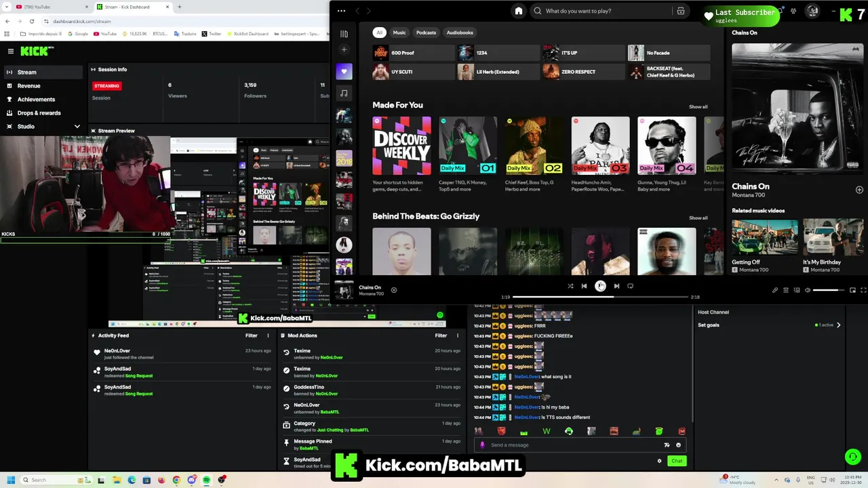Open Spotify three-dot app menu
Image resolution: width=868 pixels, height=488 pixels.
[341, 11]
